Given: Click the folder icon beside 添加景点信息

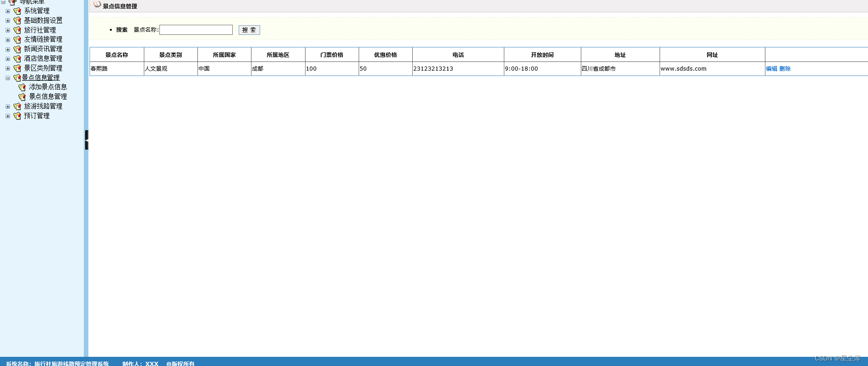Looking at the screenshot, I should (22, 87).
